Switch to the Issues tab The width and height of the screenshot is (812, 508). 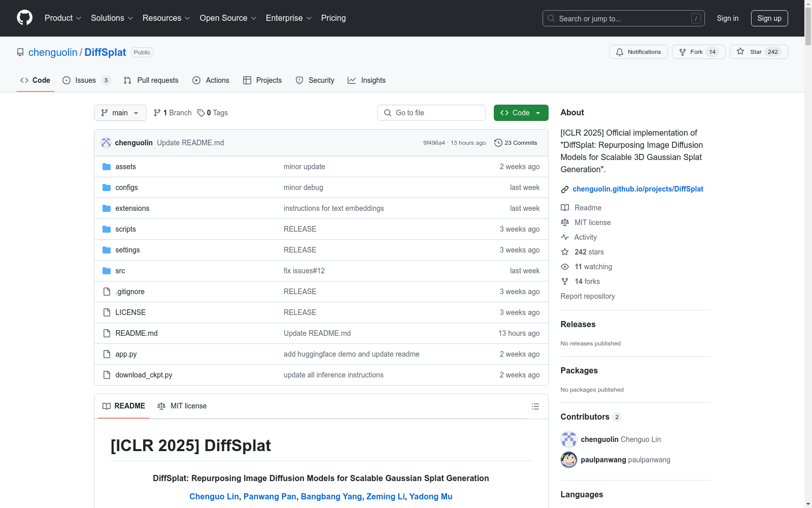[86, 80]
